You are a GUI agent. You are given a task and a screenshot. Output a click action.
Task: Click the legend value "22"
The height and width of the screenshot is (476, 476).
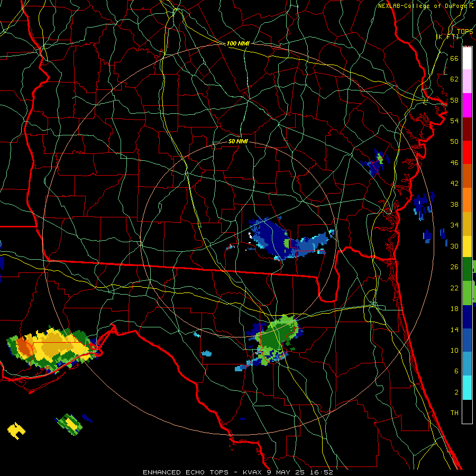(454, 288)
